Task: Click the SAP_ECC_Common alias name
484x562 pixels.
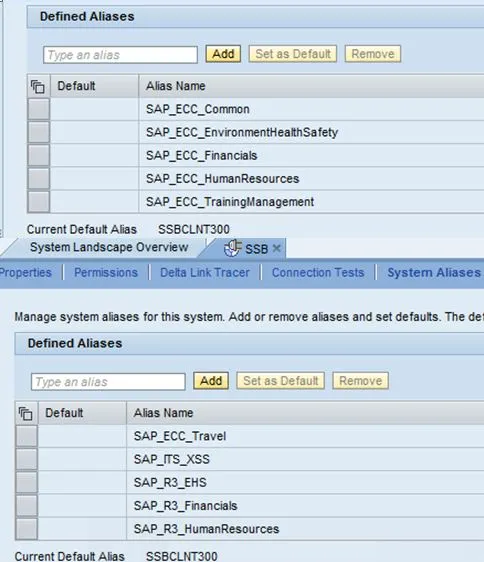Action: (198, 109)
